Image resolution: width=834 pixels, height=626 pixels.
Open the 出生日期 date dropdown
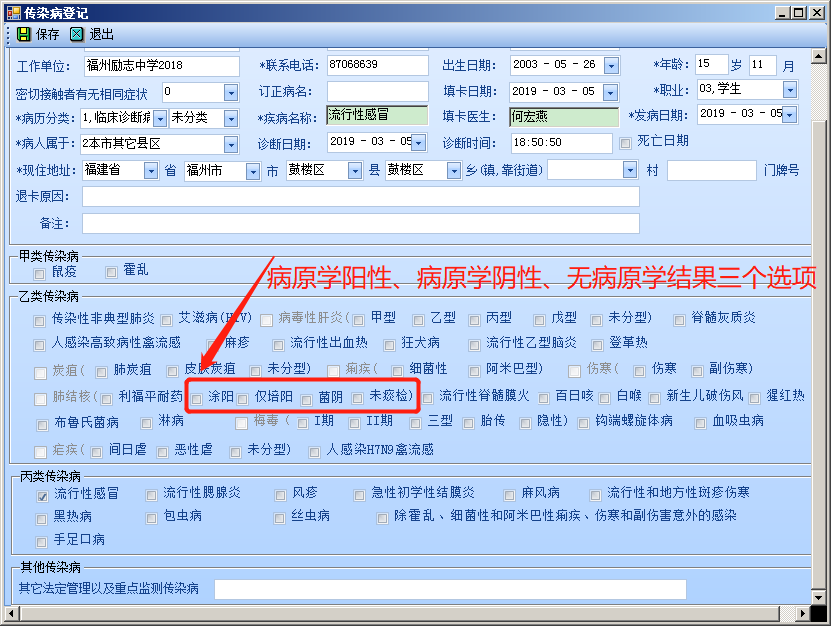tap(611, 66)
